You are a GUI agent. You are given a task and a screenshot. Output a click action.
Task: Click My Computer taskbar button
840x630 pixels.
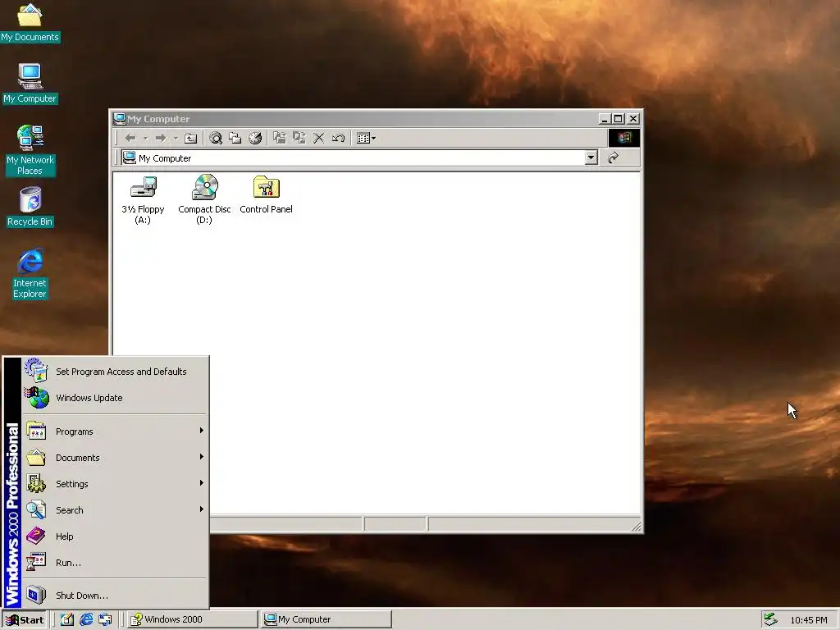tap(326, 619)
